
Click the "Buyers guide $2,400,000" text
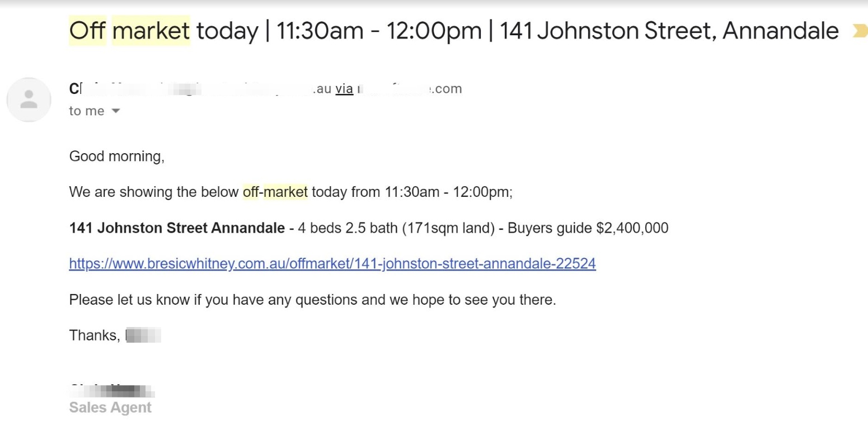tap(588, 228)
